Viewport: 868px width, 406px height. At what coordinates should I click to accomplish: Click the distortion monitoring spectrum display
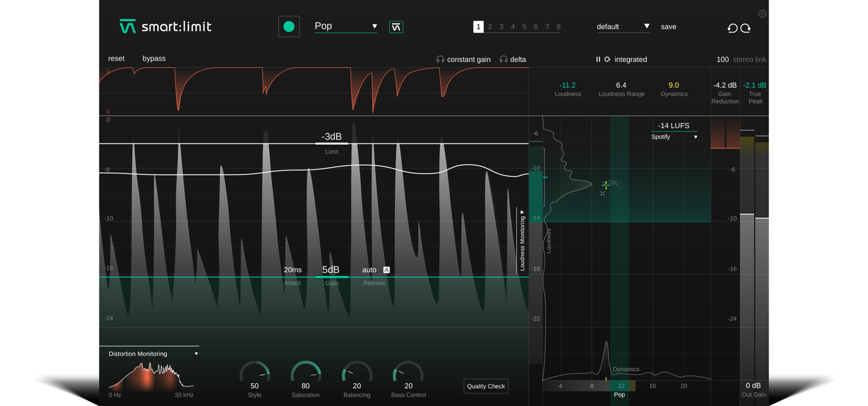click(x=151, y=376)
